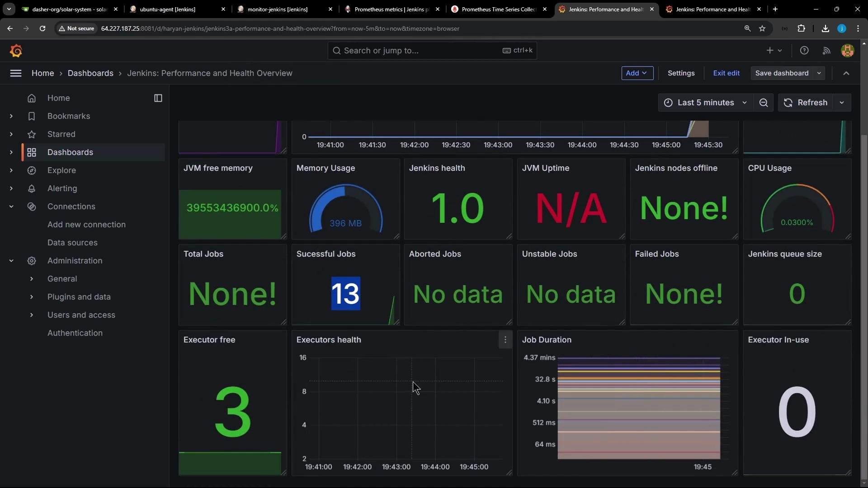Screen dimensions: 868x488
Task: Click the Administration gear icon
Action: (32, 261)
